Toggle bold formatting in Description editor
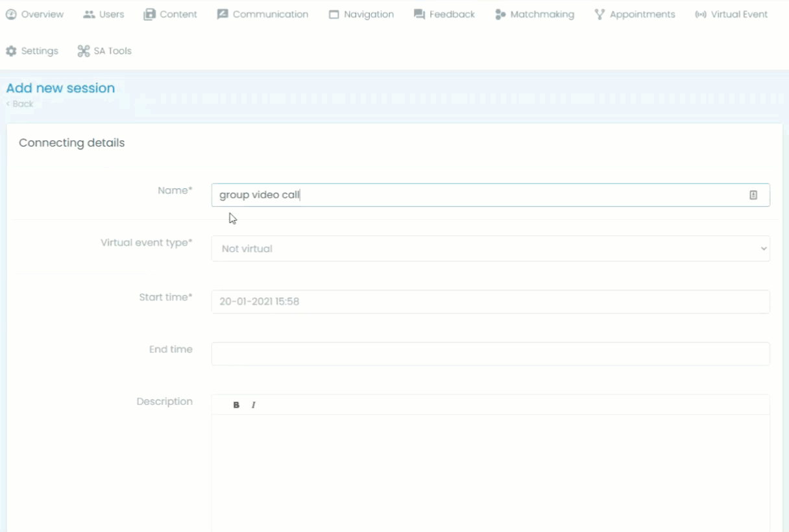This screenshot has width=789, height=532. (236, 405)
